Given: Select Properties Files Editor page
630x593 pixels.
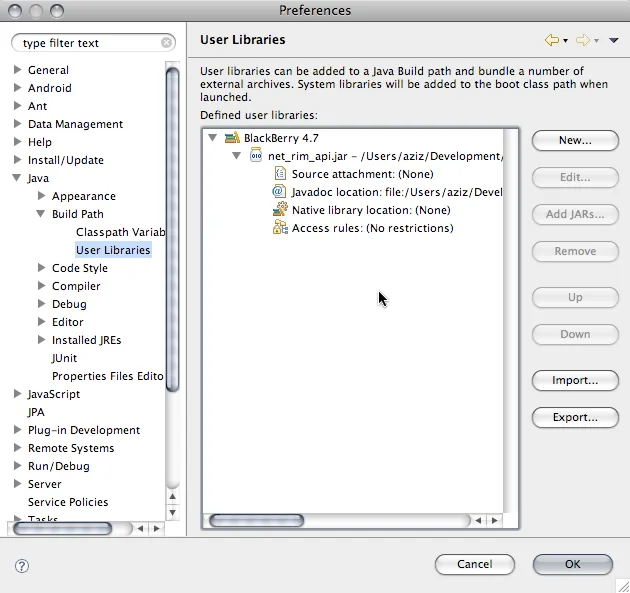Looking at the screenshot, I should tap(108, 376).
